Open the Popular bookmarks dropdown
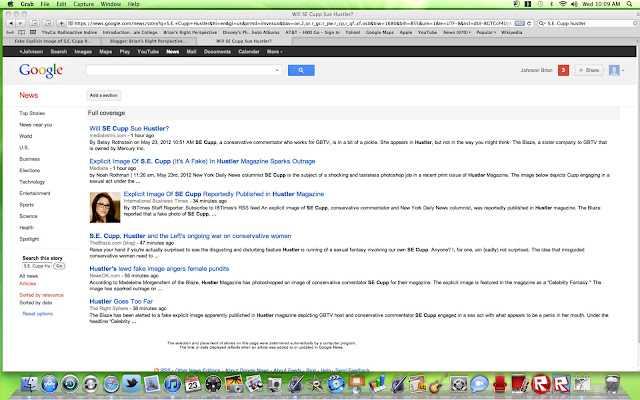640x400 pixels. 486,32
